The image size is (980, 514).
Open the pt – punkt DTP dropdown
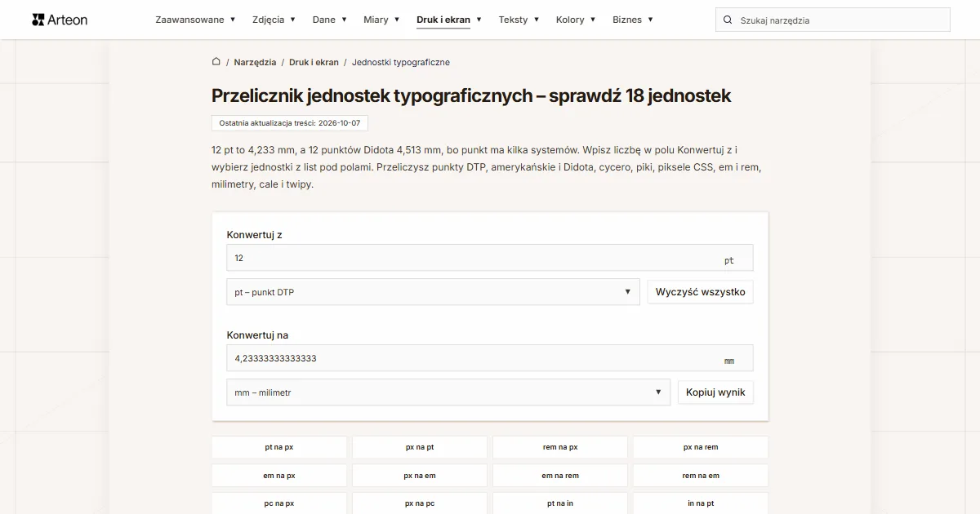433,292
